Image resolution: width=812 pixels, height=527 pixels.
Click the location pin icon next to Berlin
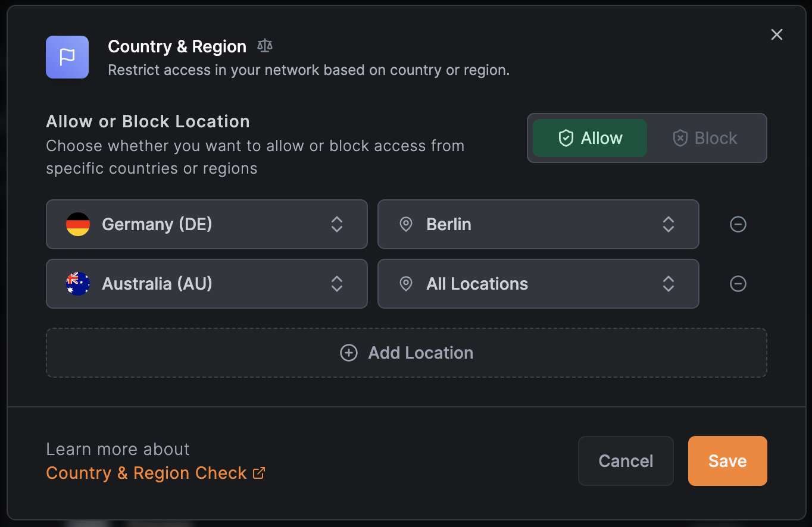click(x=406, y=224)
